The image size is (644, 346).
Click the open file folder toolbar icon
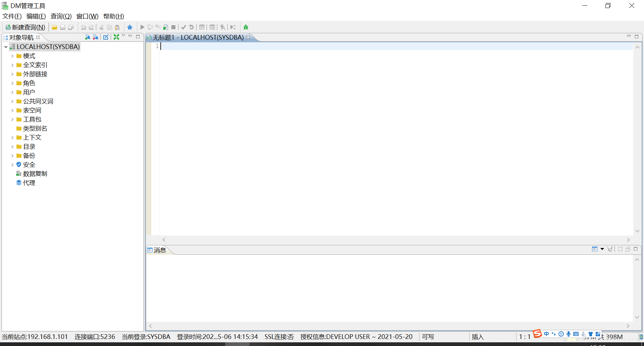pos(54,27)
